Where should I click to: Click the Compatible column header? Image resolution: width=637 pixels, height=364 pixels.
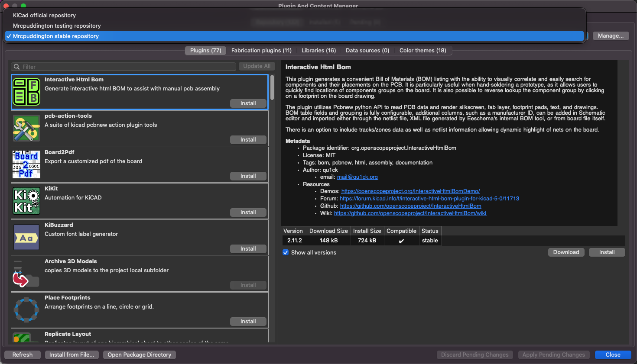(x=401, y=231)
